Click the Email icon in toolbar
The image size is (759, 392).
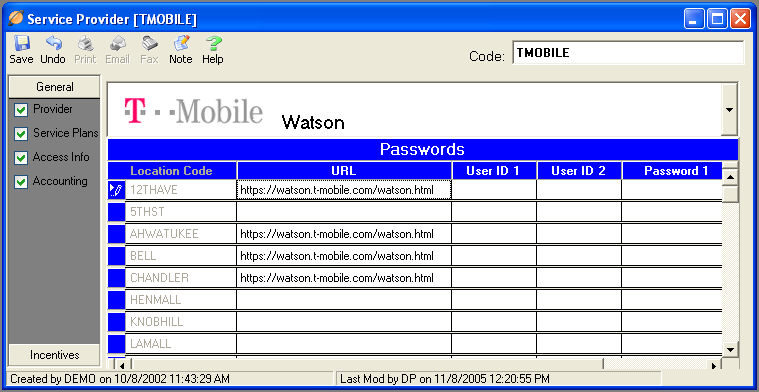tap(117, 44)
